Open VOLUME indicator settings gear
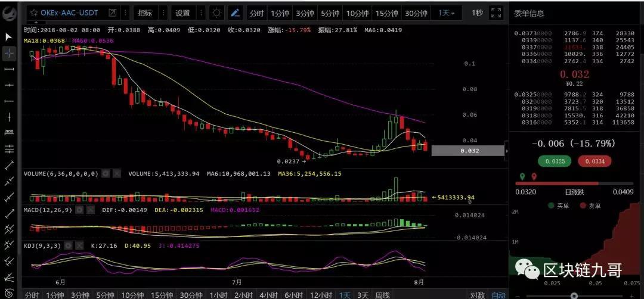644x299 pixels. coord(106,174)
